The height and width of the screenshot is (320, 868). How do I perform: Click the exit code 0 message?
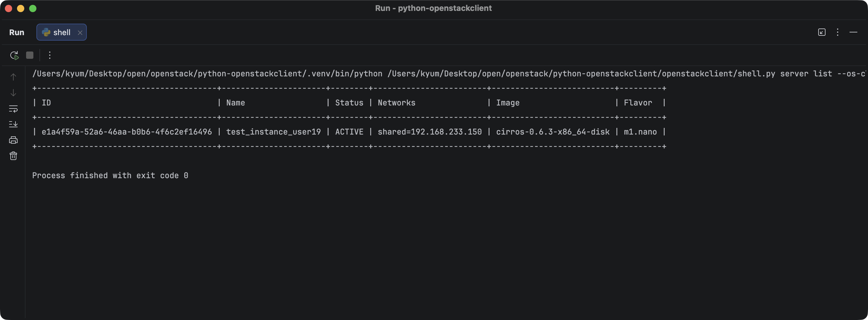coord(110,176)
